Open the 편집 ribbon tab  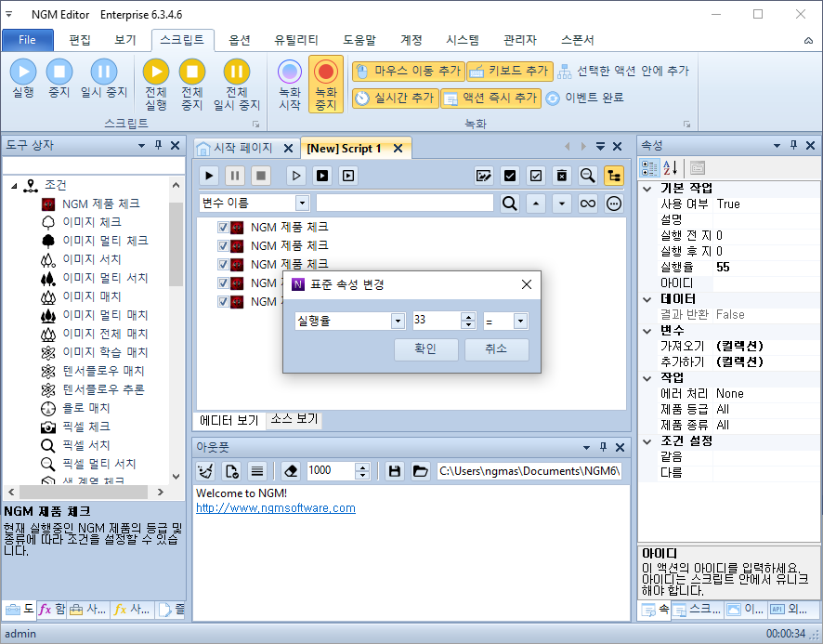[x=80, y=40]
